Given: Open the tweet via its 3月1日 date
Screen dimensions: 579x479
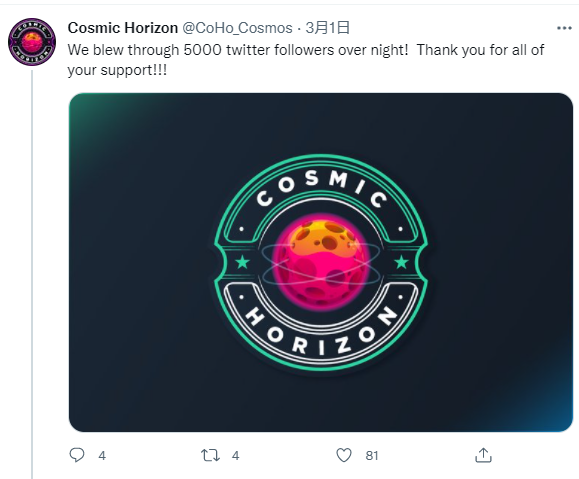Looking at the screenshot, I should tap(328, 28).
